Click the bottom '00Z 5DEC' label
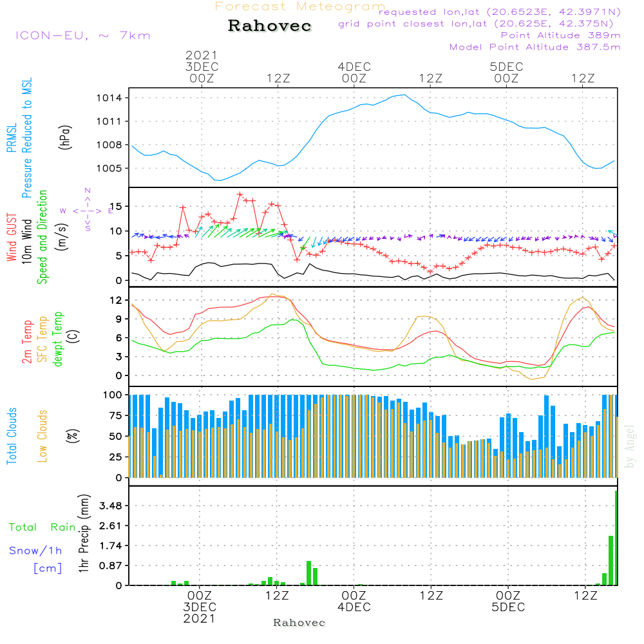This screenshot has width=644, height=644. coord(509,601)
